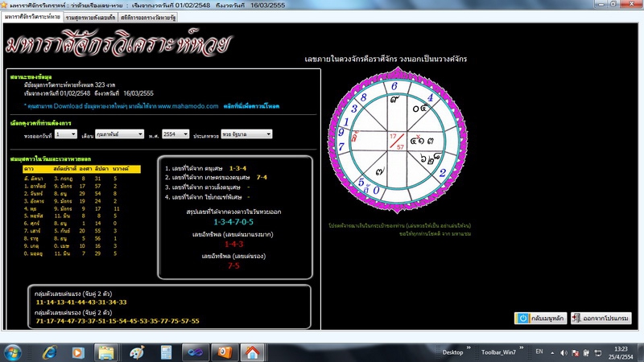644x362 pixels.
Task: Click the yellow planet table header row
Action: (x=81, y=169)
